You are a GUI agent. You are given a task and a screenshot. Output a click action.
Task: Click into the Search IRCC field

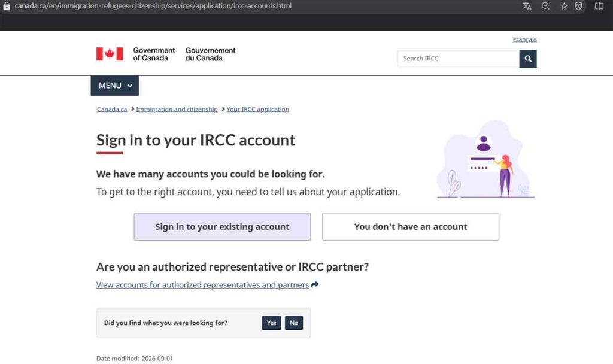pos(458,59)
